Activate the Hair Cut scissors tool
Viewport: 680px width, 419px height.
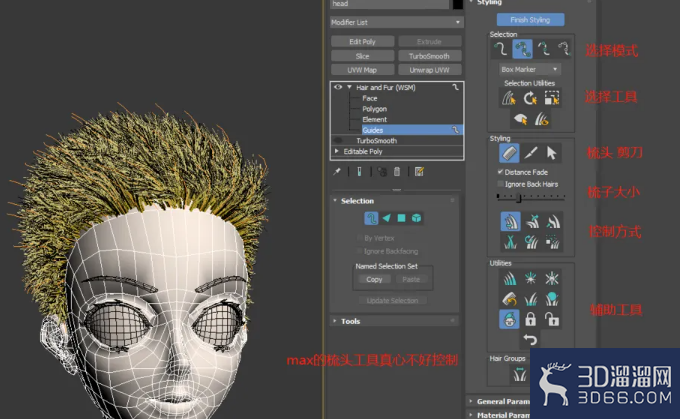point(530,153)
